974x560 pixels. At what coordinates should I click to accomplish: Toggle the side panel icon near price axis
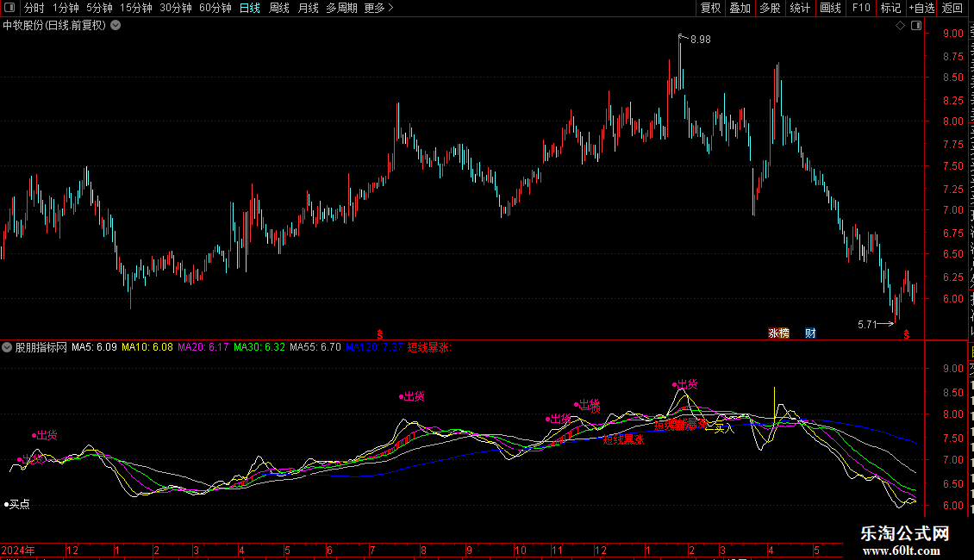(x=916, y=26)
